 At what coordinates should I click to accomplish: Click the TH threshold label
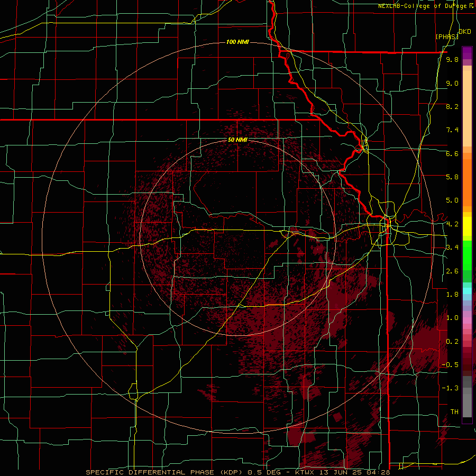point(454,411)
